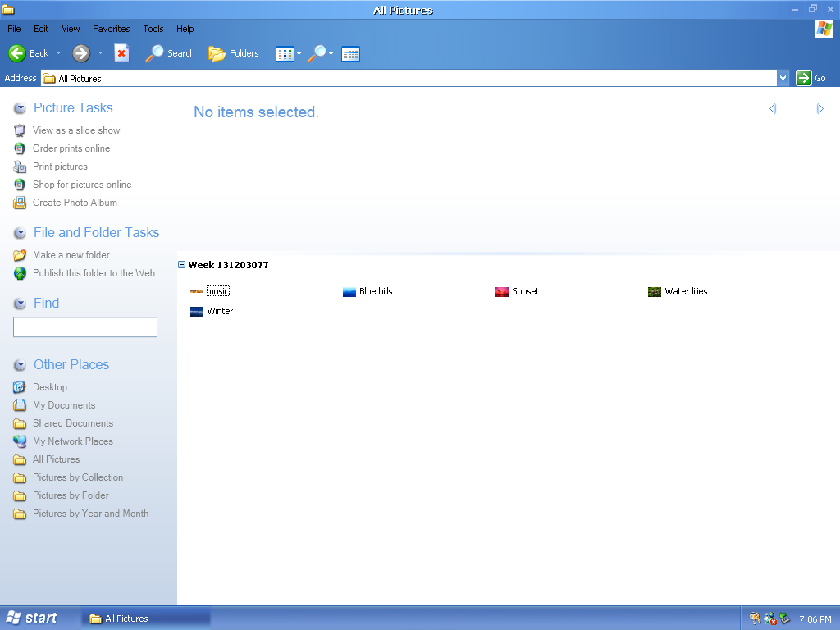840x630 pixels.
Task: Open the Edit menu
Action: tap(41, 29)
